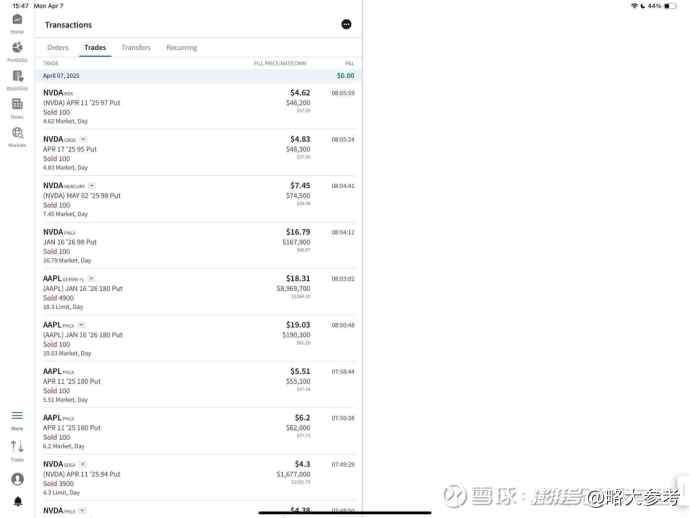Switch to the Transfers tab
The height and width of the screenshot is (518, 690).
[136, 48]
